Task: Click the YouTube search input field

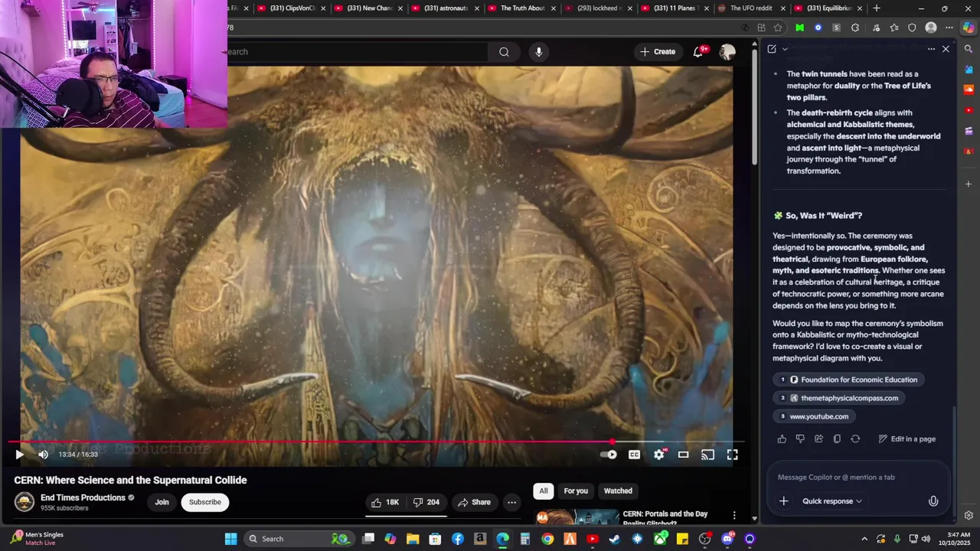Action: 358,52
